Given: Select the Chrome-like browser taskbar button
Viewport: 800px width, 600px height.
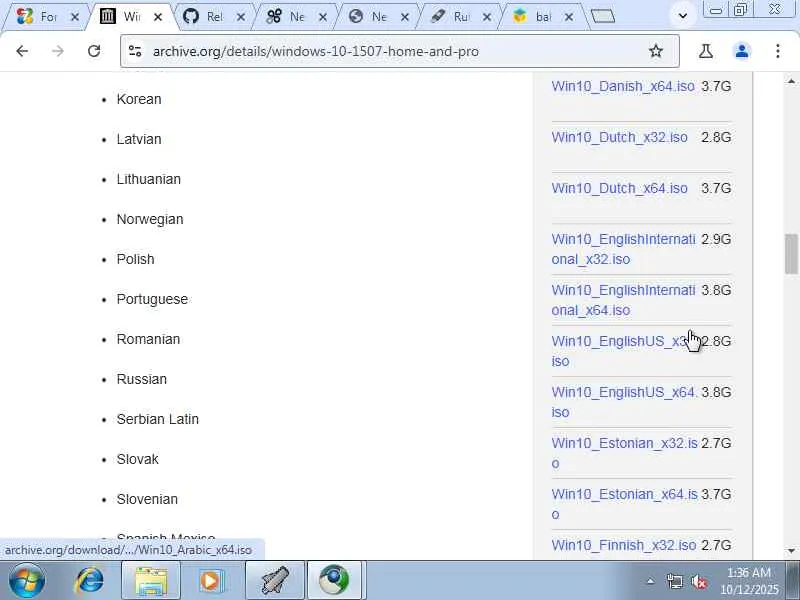Looking at the screenshot, I should (x=335, y=581).
